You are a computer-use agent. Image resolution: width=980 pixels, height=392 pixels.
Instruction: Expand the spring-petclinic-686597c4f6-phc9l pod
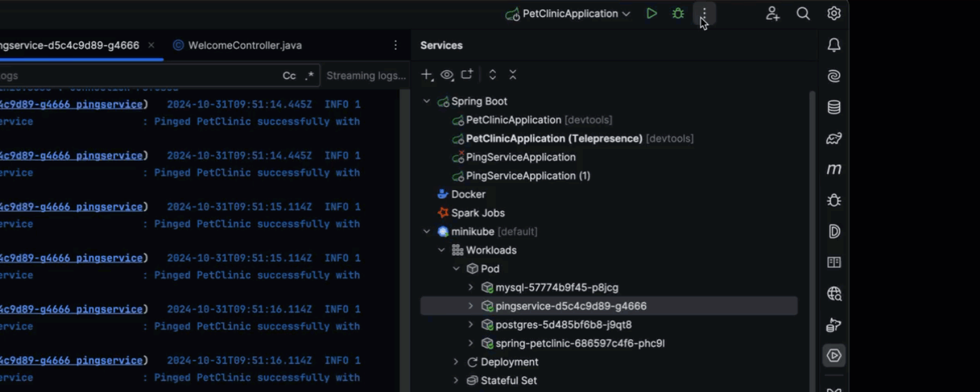click(x=471, y=343)
